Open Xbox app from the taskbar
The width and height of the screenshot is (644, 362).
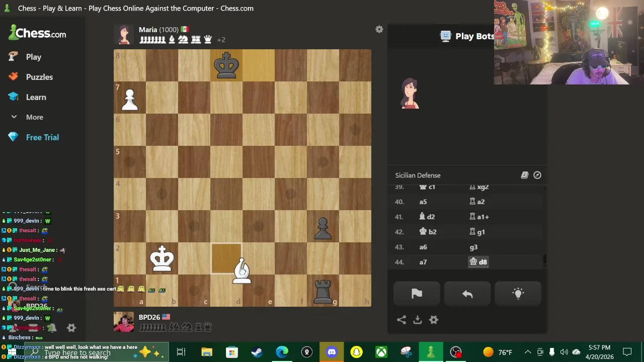pyautogui.click(x=381, y=352)
